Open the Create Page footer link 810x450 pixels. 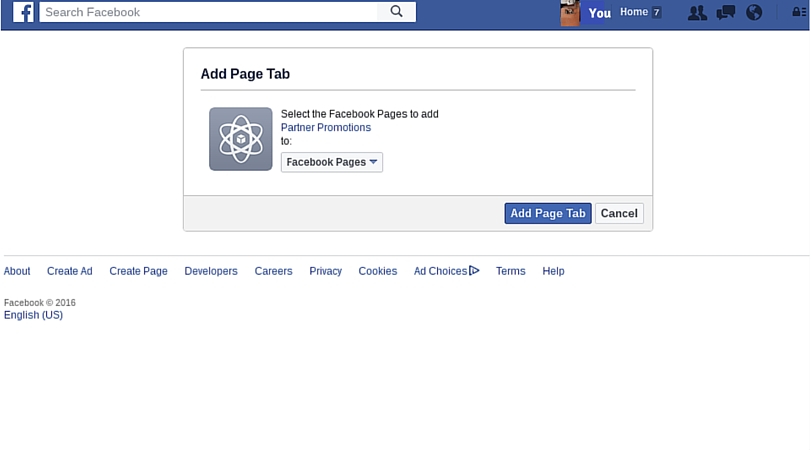pos(138,271)
